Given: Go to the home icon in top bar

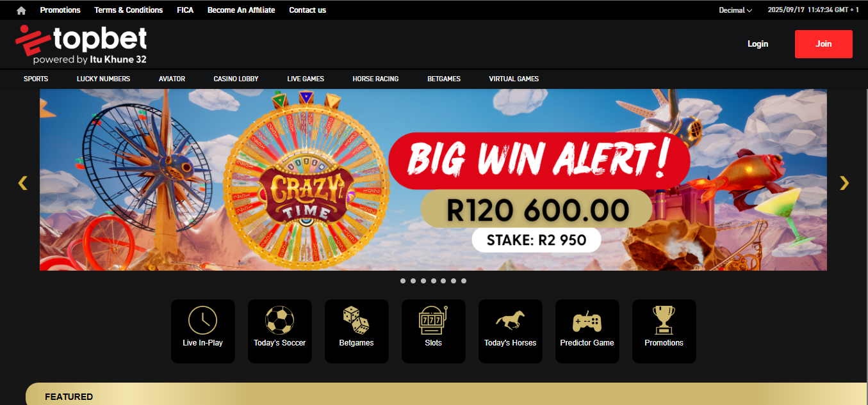Looking at the screenshot, I should [21, 10].
